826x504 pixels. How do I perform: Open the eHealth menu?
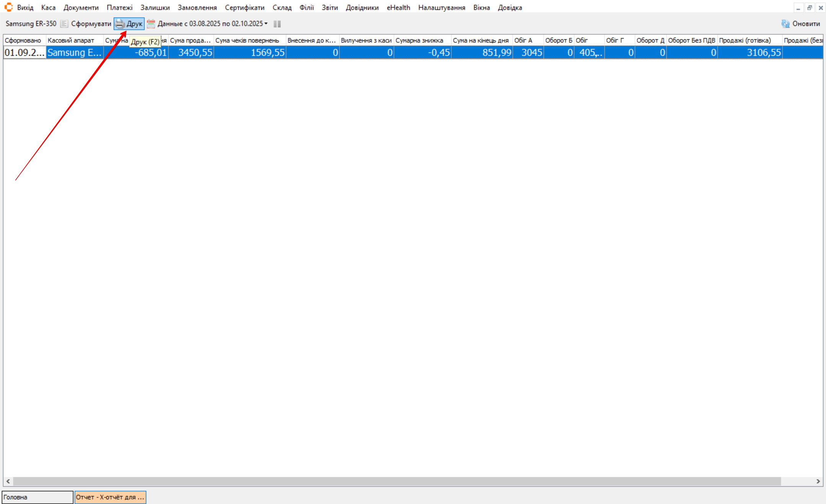click(x=398, y=8)
